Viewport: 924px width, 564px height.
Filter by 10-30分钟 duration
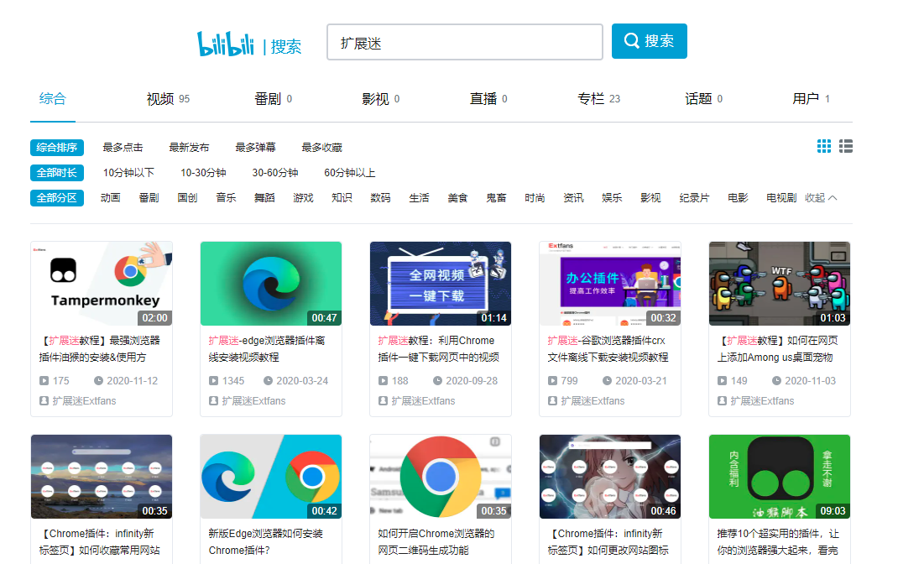click(x=203, y=173)
